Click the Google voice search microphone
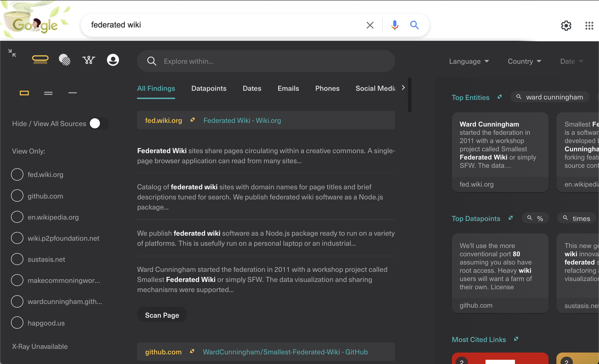 point(395,25)
